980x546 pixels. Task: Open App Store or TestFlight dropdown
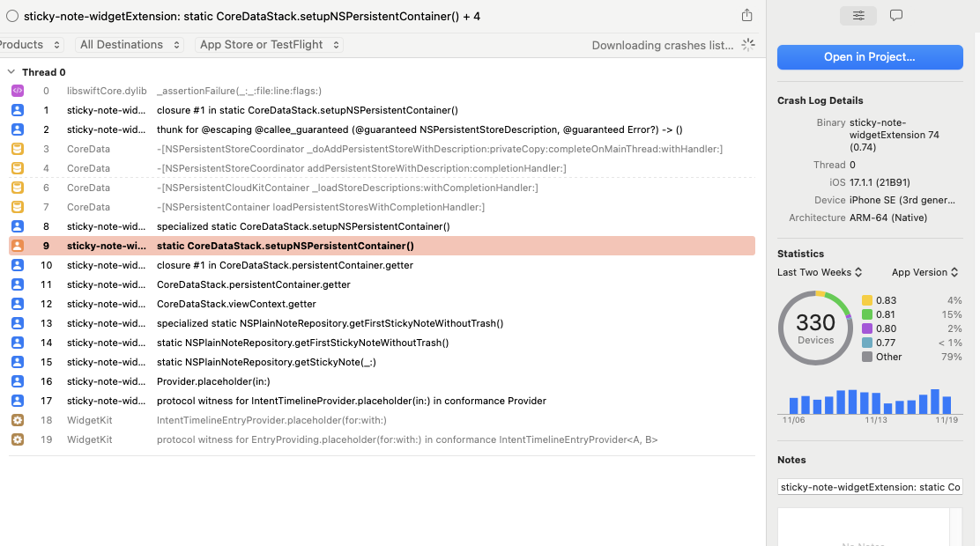coord(269,44)
